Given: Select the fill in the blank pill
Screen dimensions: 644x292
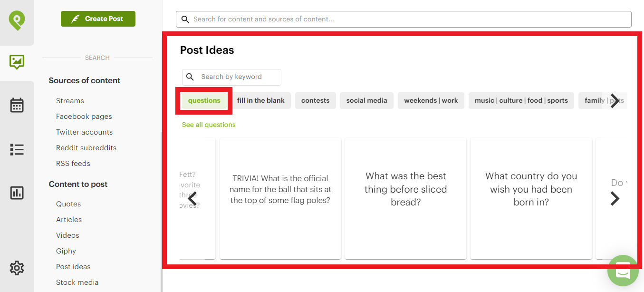Looking at the screenshot, I should point(260,100).
